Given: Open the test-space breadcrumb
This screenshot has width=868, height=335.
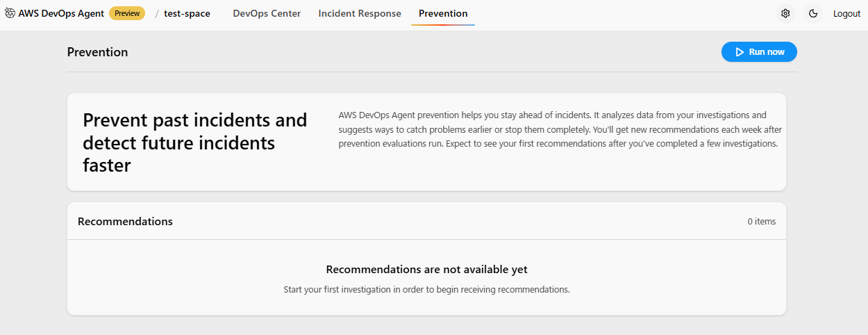Looking at the screenshot, I should pos(187,13).
